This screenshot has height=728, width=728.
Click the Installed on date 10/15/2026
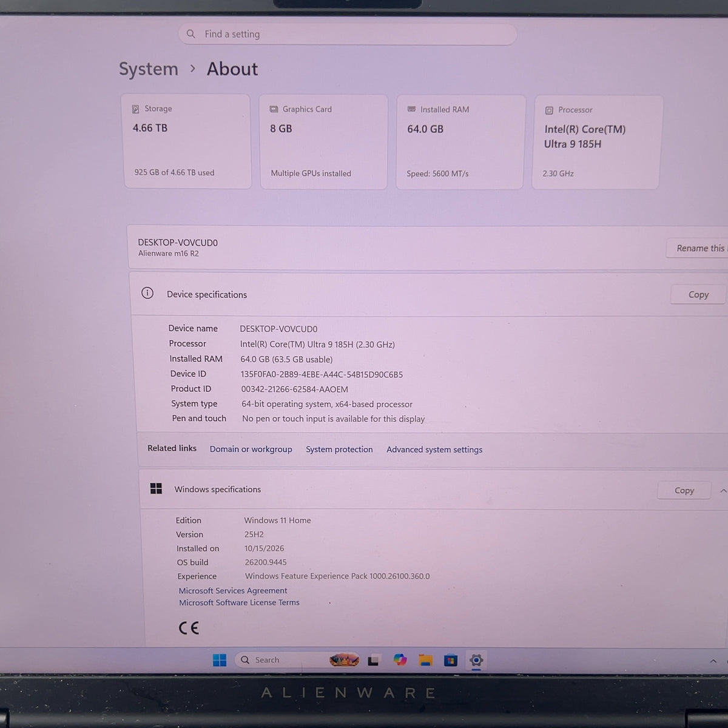264,548
